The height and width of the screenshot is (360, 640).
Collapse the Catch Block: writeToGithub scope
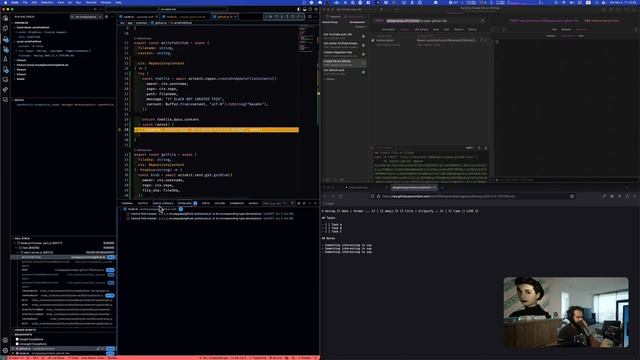tap(15, 27)
